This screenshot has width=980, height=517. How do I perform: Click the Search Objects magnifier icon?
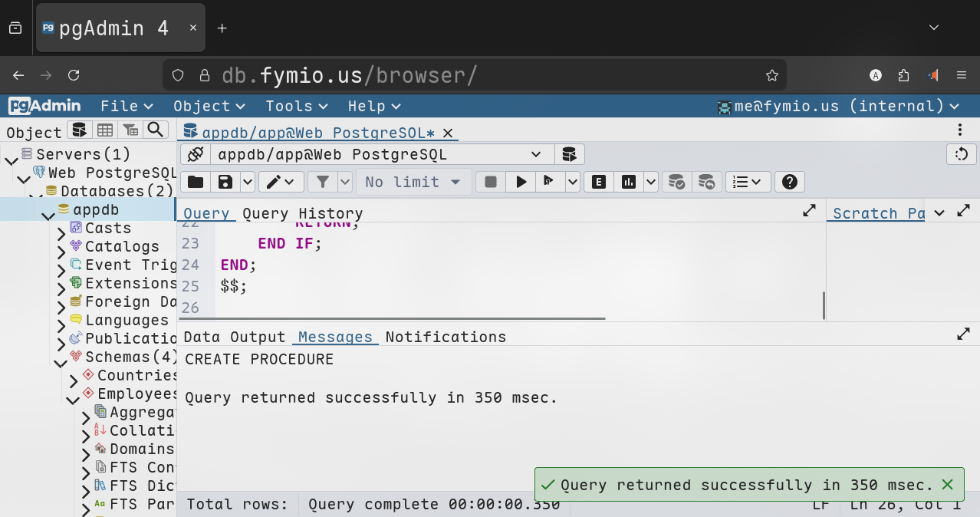[x=156, y=130]
